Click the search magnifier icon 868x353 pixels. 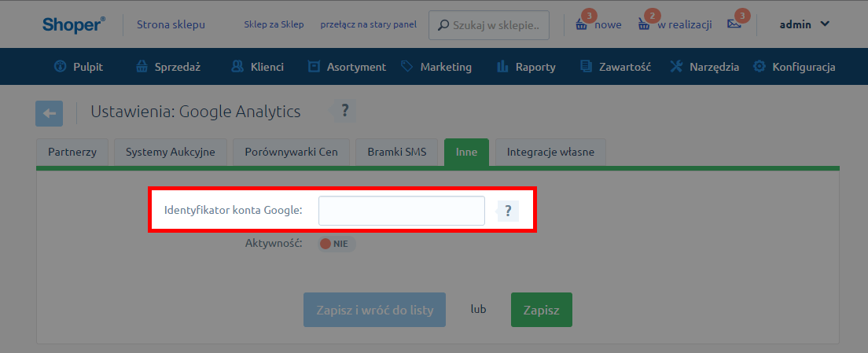[443, 25]
